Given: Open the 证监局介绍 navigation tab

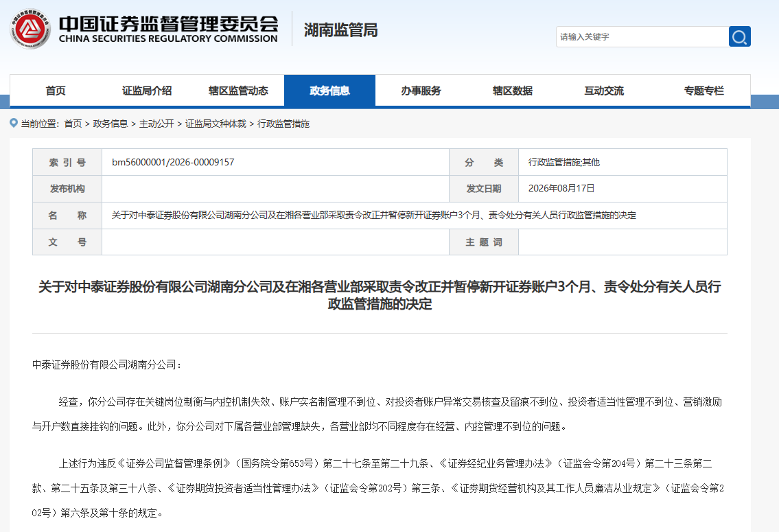Looking at the screenshot, I should (x=147, y=91).
